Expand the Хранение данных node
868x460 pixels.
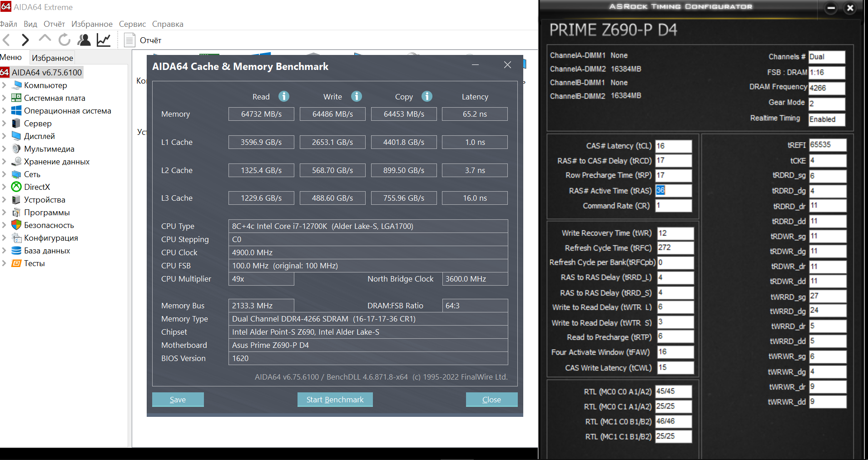[4, 161]
